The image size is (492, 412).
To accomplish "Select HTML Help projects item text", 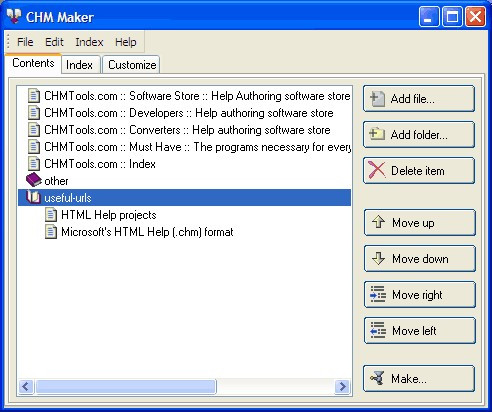I will click(109, 215).
